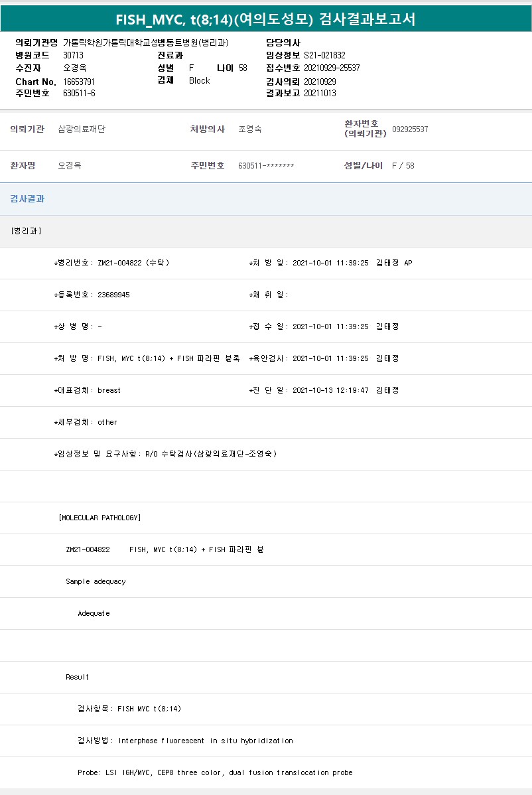Click the 접수번호 value 20210929-25537
The image size is (532, 795).
coord(332,68)
